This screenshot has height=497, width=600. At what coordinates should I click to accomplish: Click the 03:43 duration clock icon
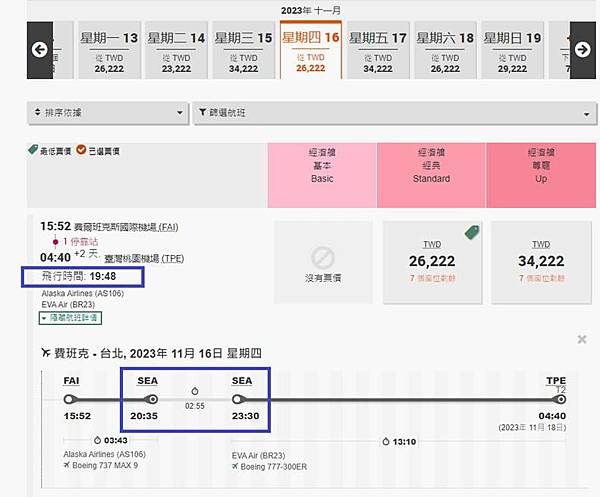click(x=98, y=440)
